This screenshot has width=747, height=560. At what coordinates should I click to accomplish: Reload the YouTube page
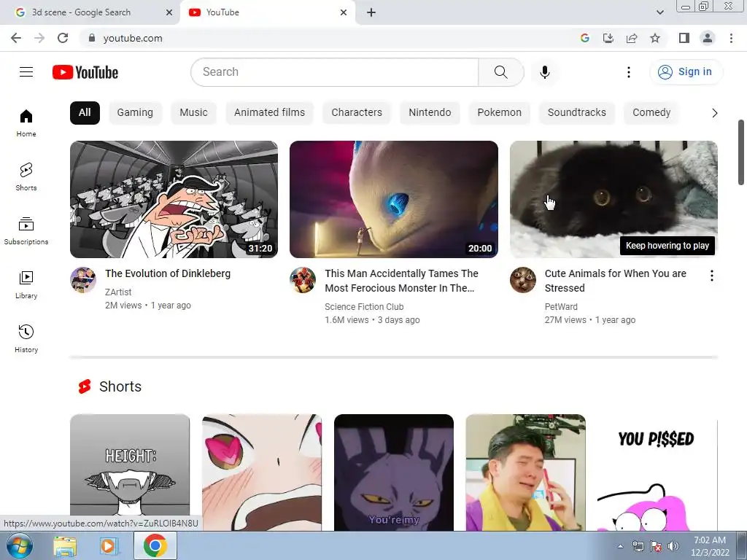pyautogui.click(x=63, y=38)
